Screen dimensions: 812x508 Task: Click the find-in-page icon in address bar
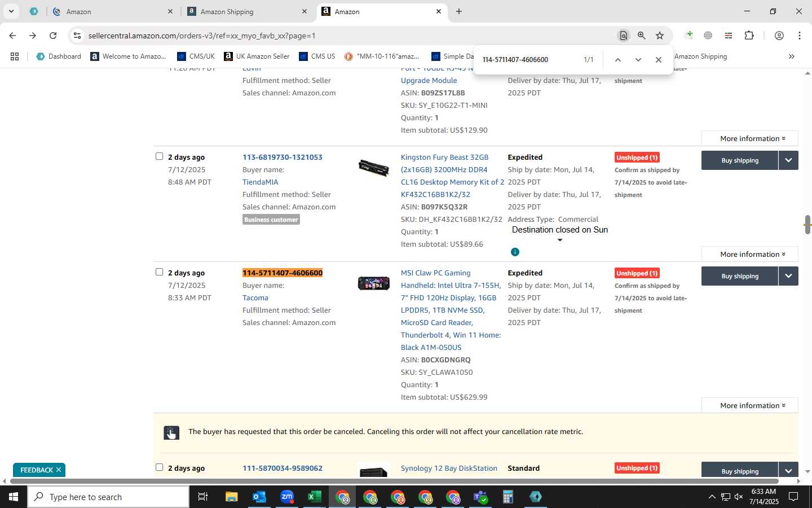pos(623,36)
